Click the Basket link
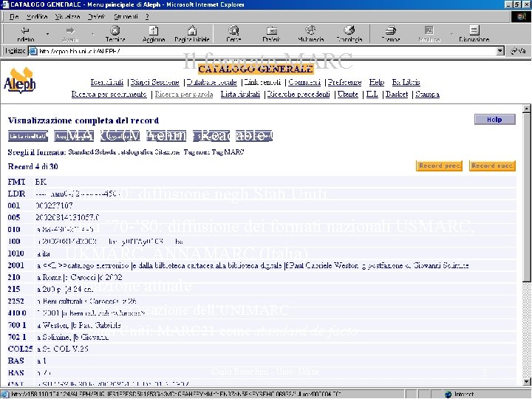This screenshot has height=399, width=532. coord(397,94)
